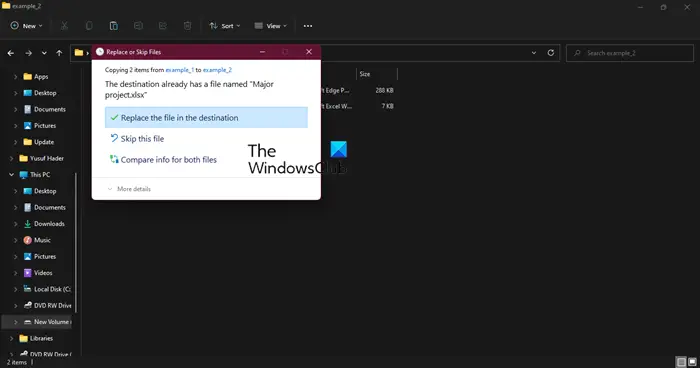Select quick access Desktop above Update
This screenshot has width=700, height=369.
(x=45, y=93)
